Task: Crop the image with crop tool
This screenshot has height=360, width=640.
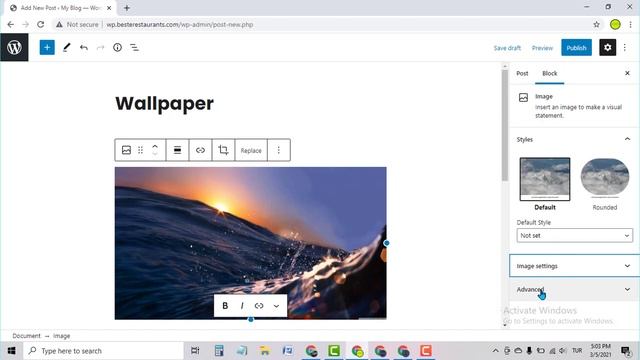Action: (x=223, y=150)
